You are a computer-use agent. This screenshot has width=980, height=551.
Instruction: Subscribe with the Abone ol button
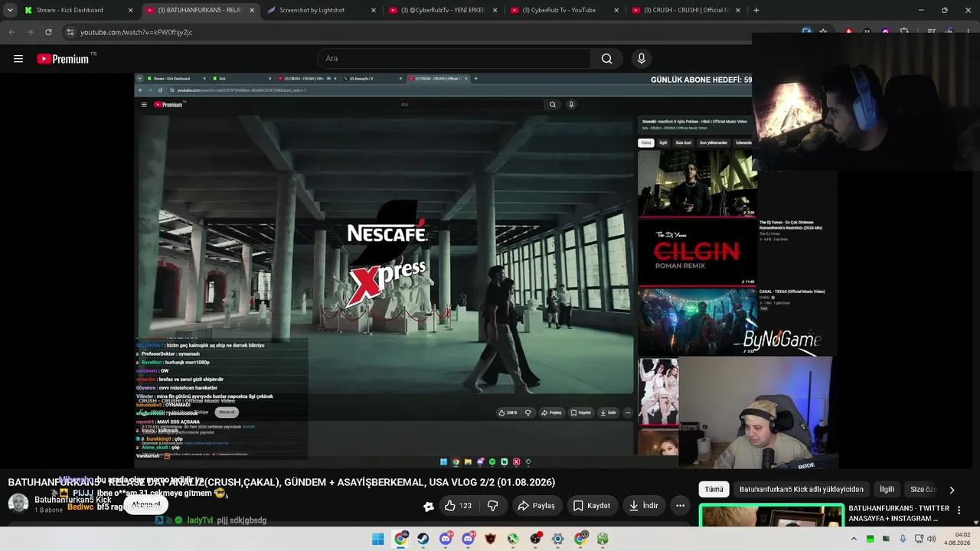click(145, 505)
